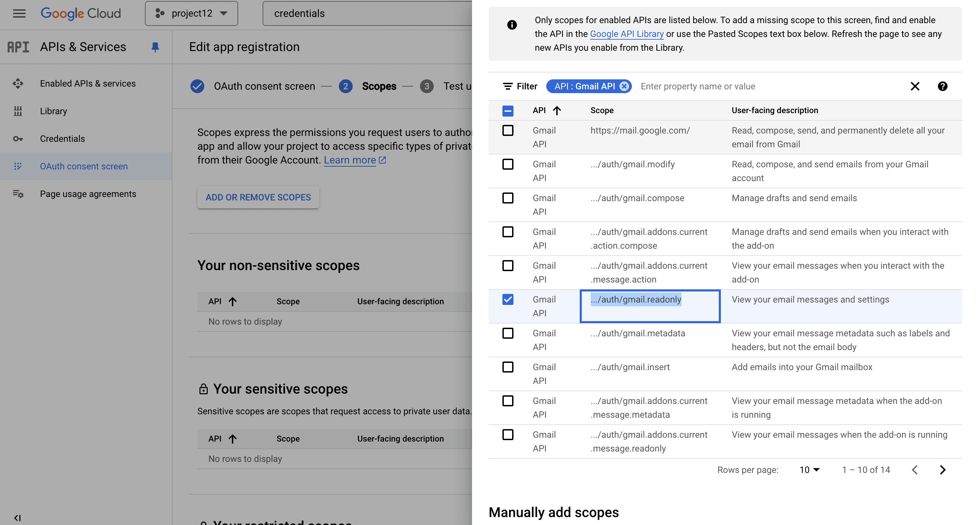The image size is (980, 525).
Task: Sort non-sensitive scopes by API arrow
Action: (233, 301)
